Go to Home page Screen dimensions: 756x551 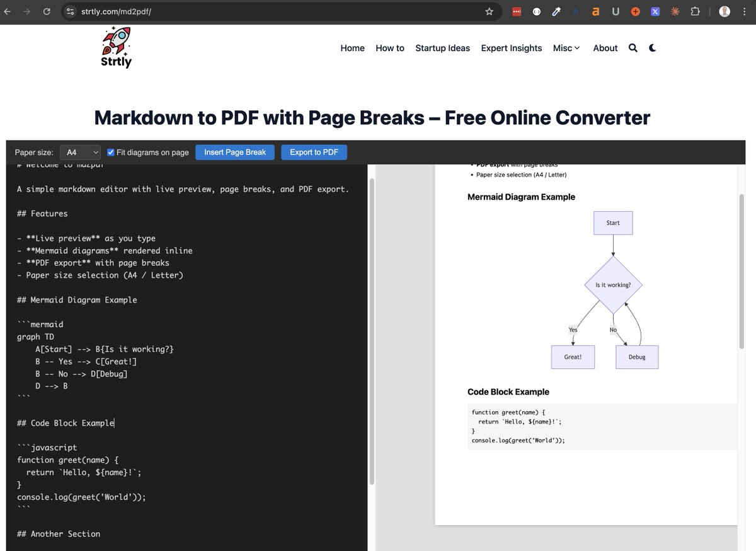[x=352, y=48]
